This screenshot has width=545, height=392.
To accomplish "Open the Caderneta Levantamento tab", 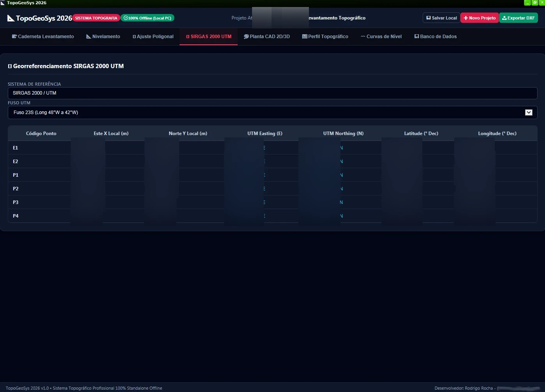I will (43, 37).
